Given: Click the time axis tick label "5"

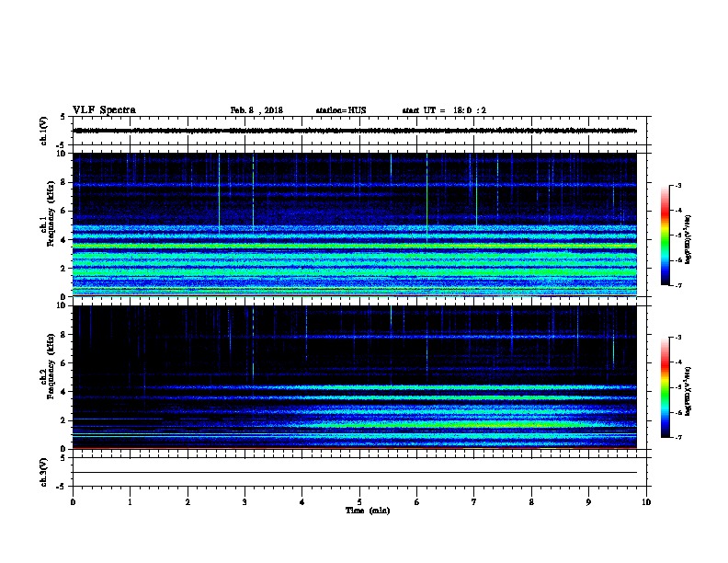Looking at the screenshot, I should coord(359,501).
